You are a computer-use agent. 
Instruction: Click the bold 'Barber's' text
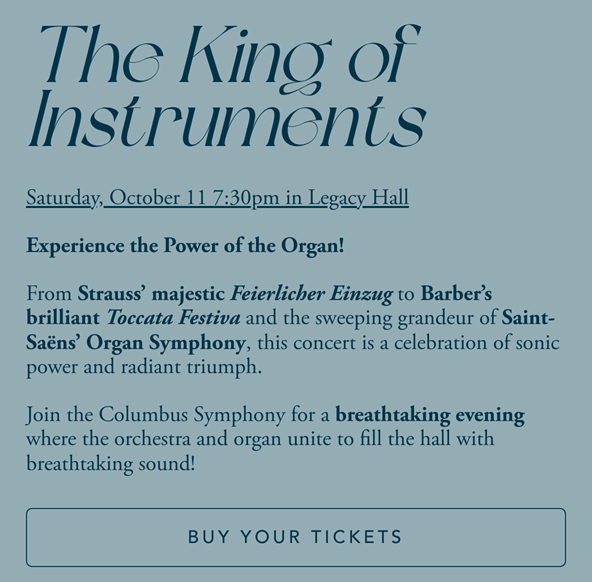tap(456, 293)
